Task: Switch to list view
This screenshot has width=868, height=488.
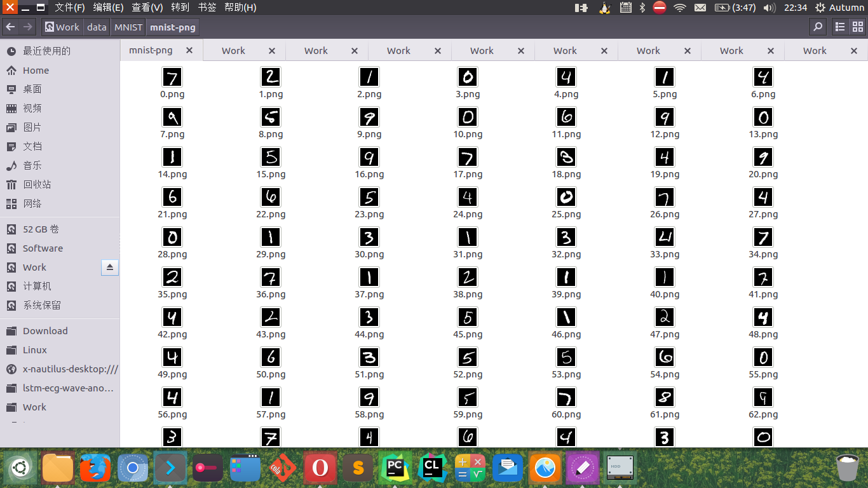Action: tap(840, 27)
